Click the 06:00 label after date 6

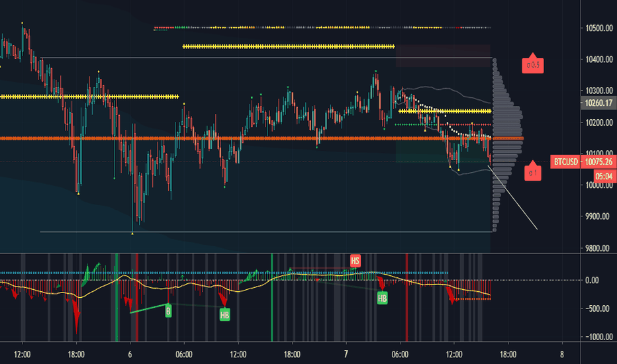tap(184, 354)
